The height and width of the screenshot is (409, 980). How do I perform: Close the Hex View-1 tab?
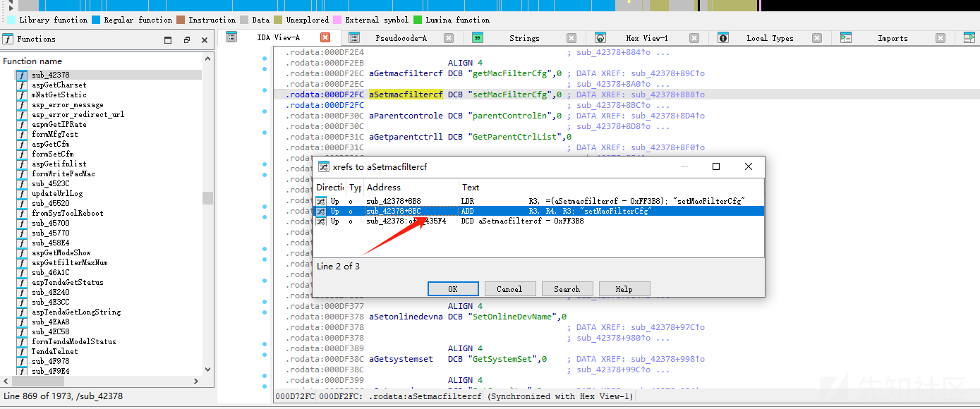click(694, 38)
